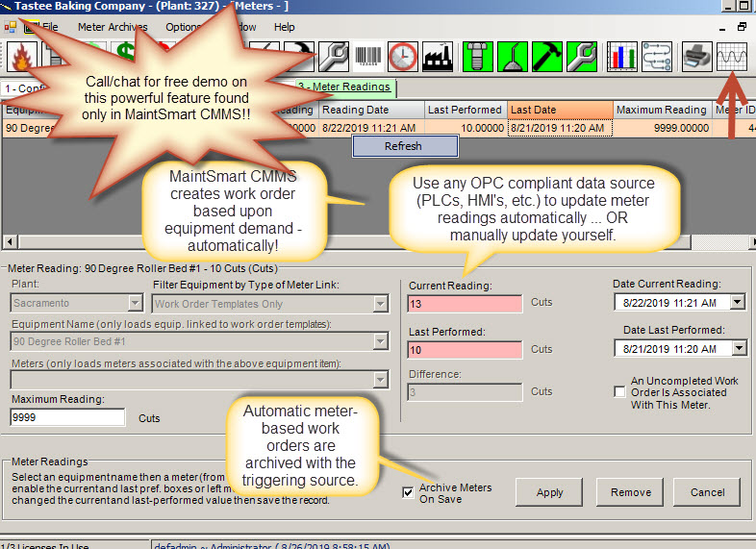Click the green lever/plunger toolbar icon
Viewport: 756px width, 549px height.
513,57
